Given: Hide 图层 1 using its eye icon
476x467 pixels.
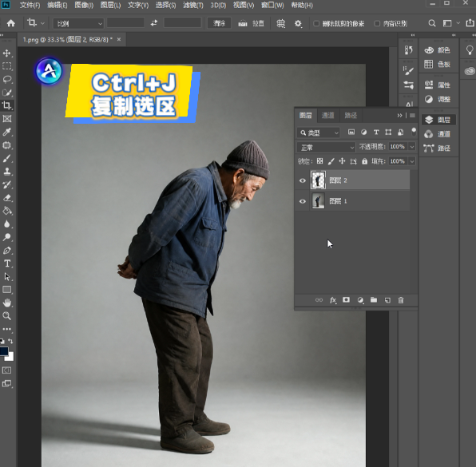Looking at the screenshot, I should [303, 201].
